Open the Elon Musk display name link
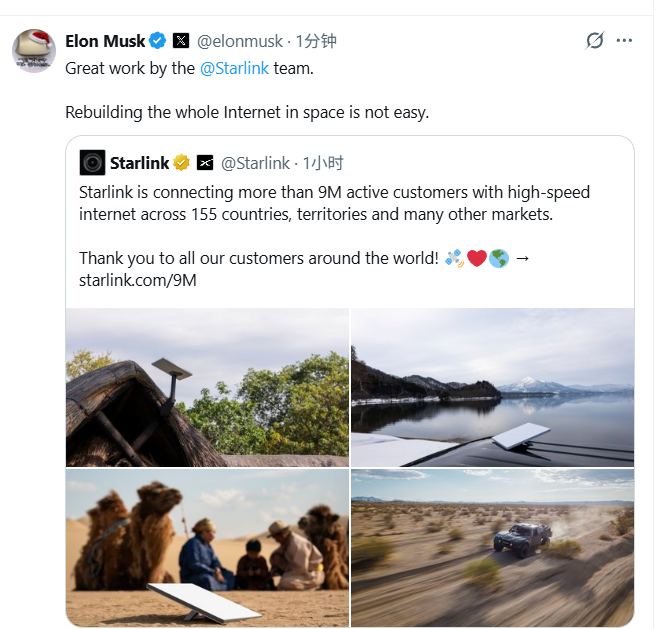Image resolution: width=656 pixels, height=629 pixels. (x=105, y=41)
